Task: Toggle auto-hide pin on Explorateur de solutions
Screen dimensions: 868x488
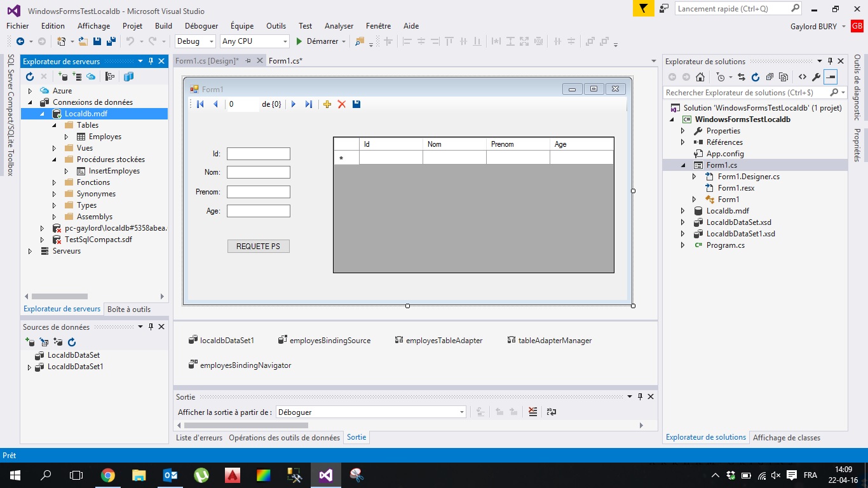Action: pyautogui.click(x=830, y=61)
